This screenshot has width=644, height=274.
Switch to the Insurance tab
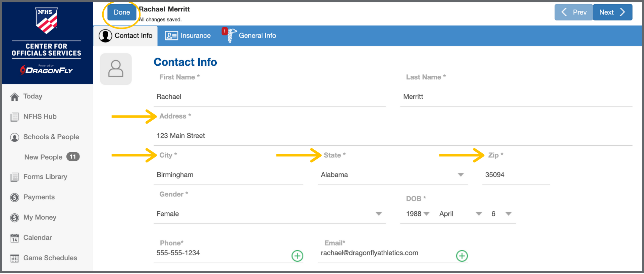(188, 36)
